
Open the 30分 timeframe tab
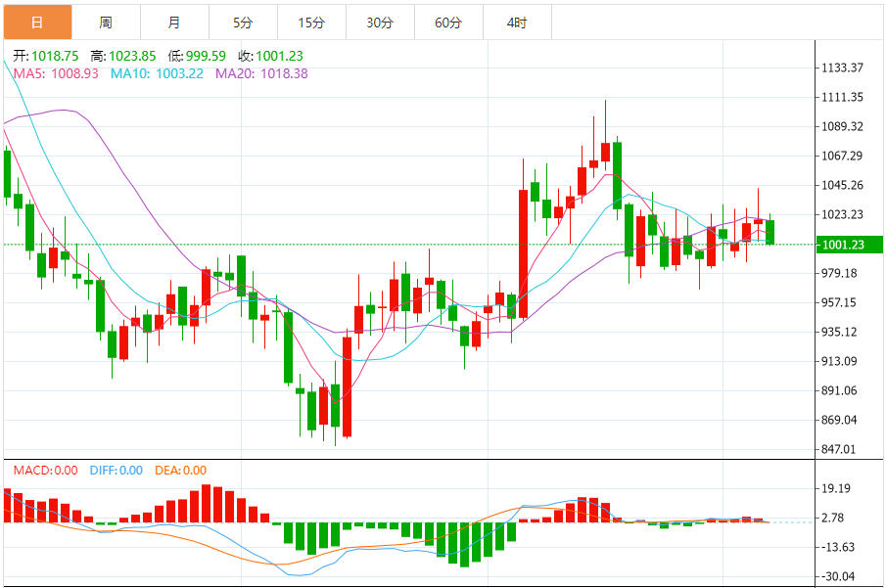click(x=380, y=23)
